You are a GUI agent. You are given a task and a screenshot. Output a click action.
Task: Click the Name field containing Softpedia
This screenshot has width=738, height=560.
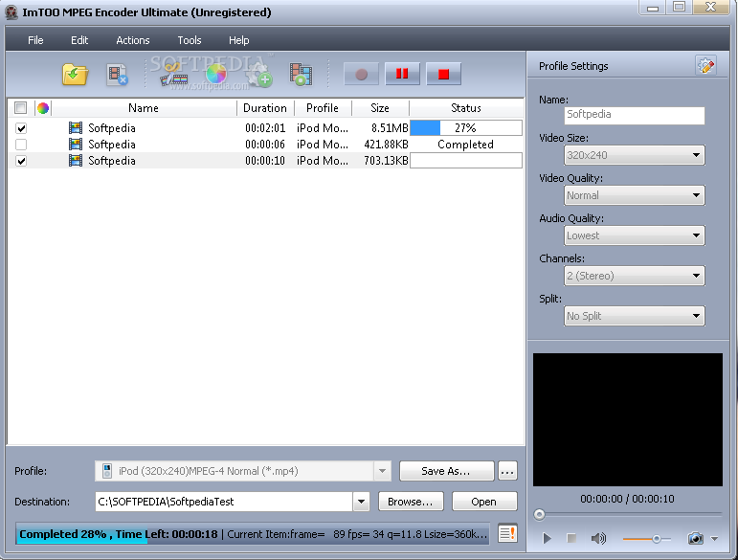click(x=634, y=115)
